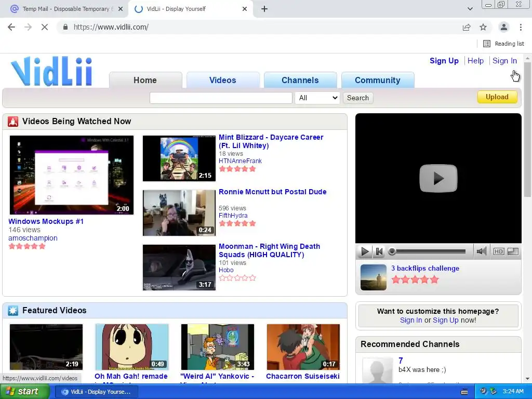Open the Mint Blizzard video thumbnail

(179, 158)
